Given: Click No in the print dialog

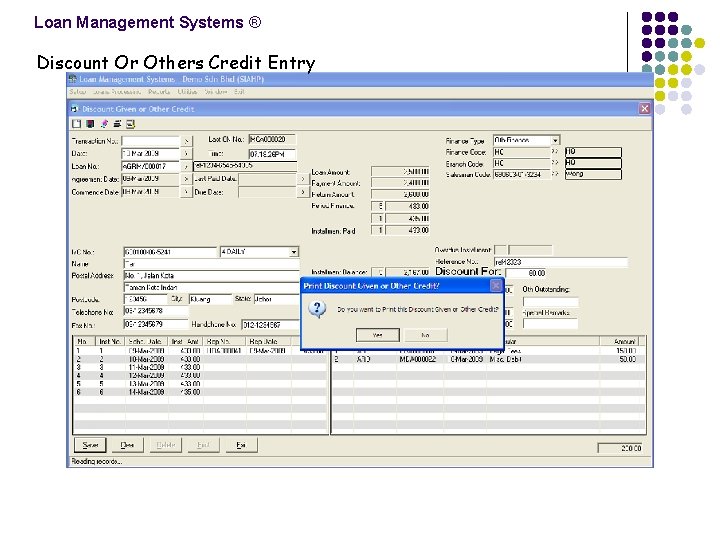Looking at the screenshot, I should tap(425, 335).
